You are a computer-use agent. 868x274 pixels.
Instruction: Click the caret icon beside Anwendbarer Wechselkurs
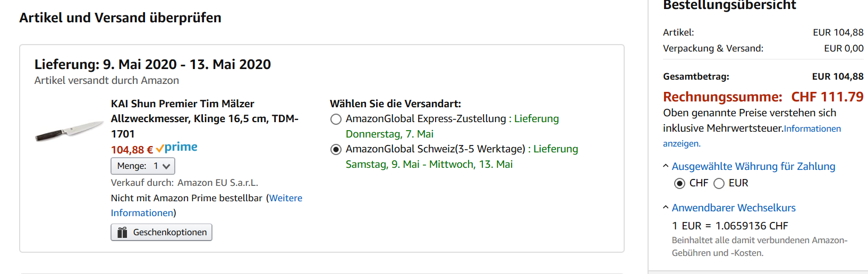tap(666, 208)
